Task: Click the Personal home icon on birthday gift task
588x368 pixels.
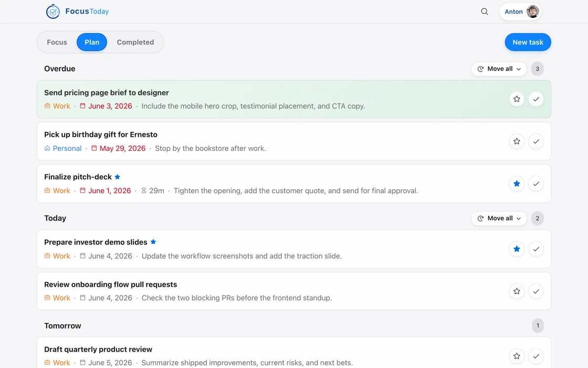Action: pos(47,148)
